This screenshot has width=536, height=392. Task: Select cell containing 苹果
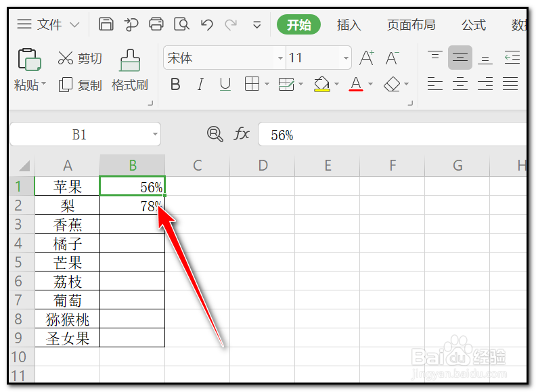68,186
